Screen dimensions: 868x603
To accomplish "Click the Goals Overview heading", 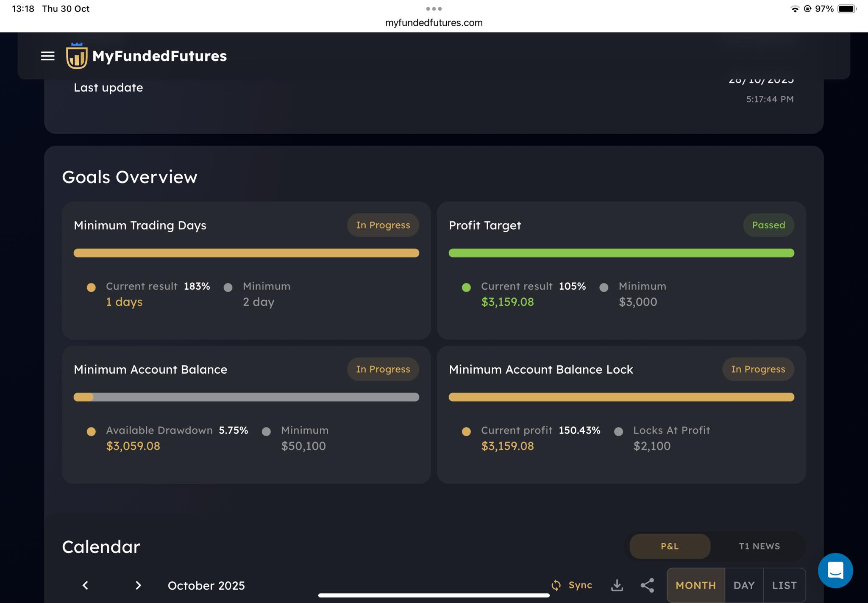I will click(130, 177).
